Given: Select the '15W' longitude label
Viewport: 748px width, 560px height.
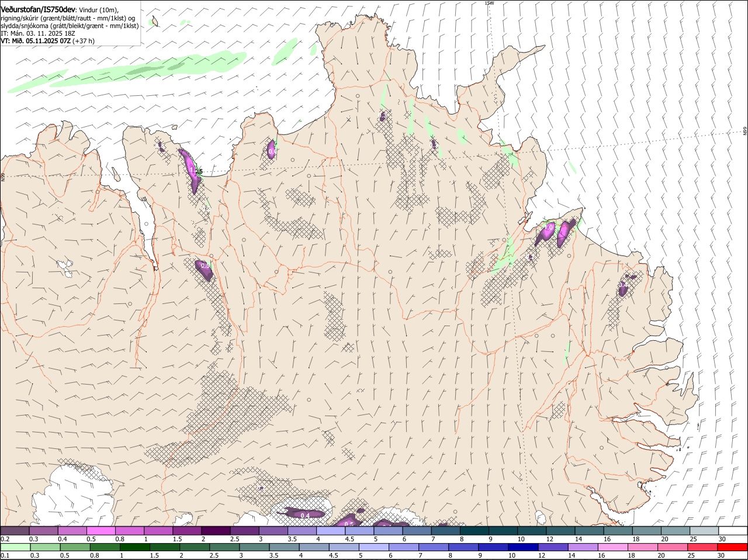Looking at the screenshot, I should pyautogui.click(x=489, y=3).
